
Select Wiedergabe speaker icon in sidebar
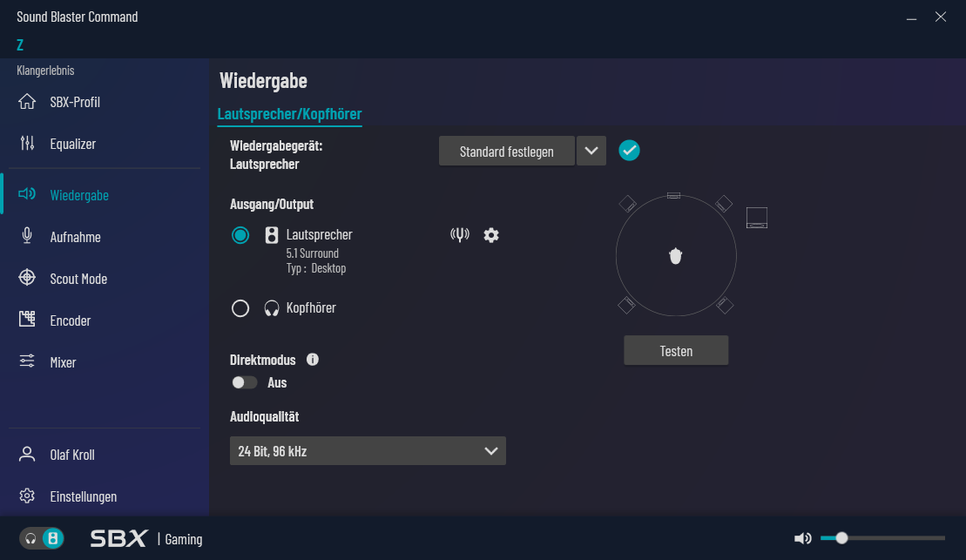(27, 194)
